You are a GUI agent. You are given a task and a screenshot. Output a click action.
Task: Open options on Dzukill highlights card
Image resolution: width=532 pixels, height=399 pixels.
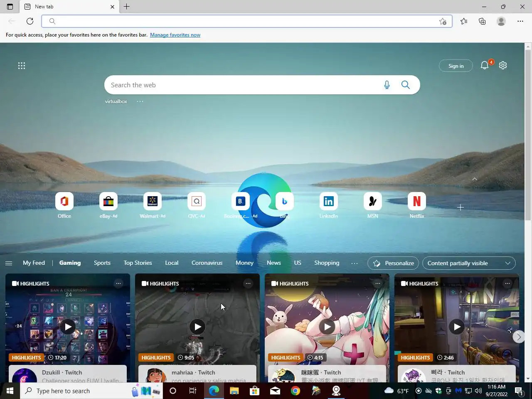click(x=118, y=283)
